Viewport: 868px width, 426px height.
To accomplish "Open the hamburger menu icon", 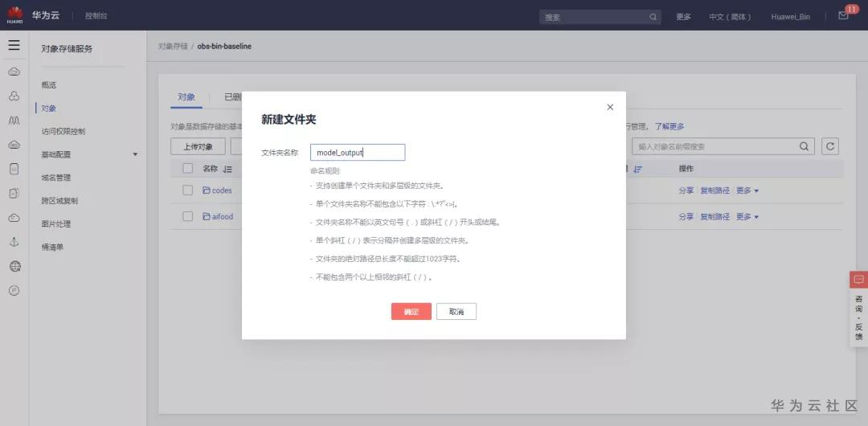I will [14, 46].
